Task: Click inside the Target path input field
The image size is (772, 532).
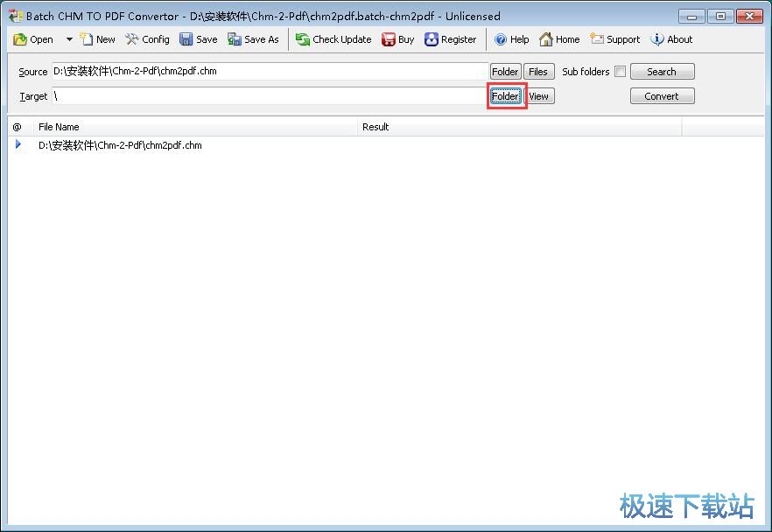Action: pos(263,96)
